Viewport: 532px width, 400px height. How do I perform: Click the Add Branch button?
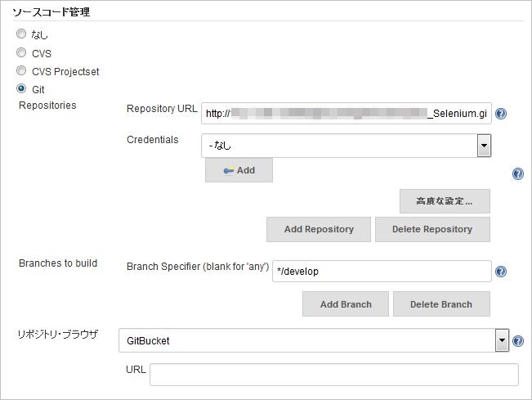[346, 304]
